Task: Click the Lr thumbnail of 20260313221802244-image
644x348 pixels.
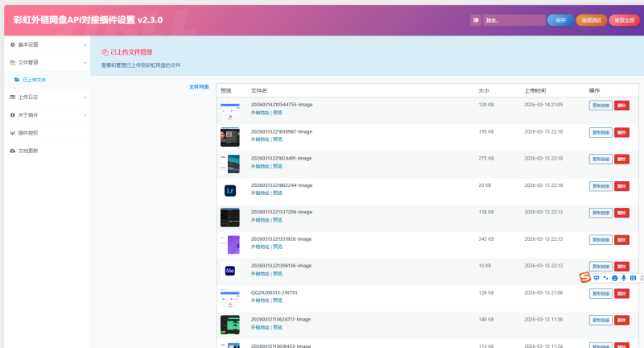Action: [230, 191]
